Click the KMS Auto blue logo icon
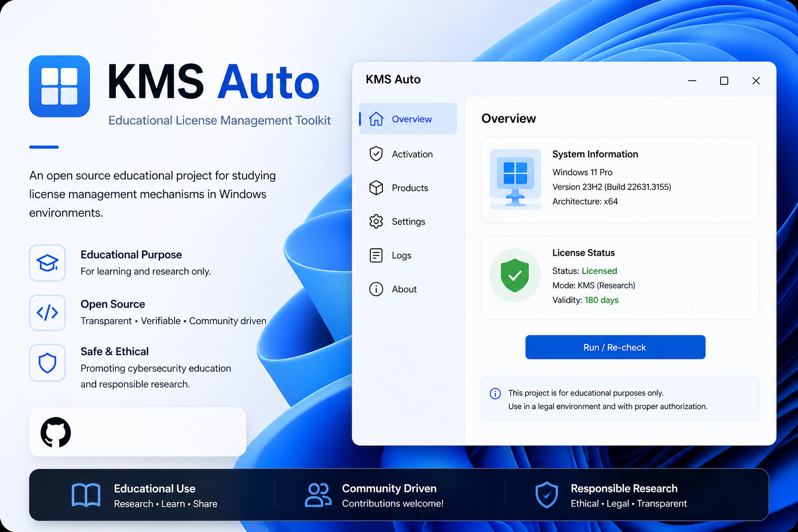Screen dimensions: 798x532 [x=59, y=86]
